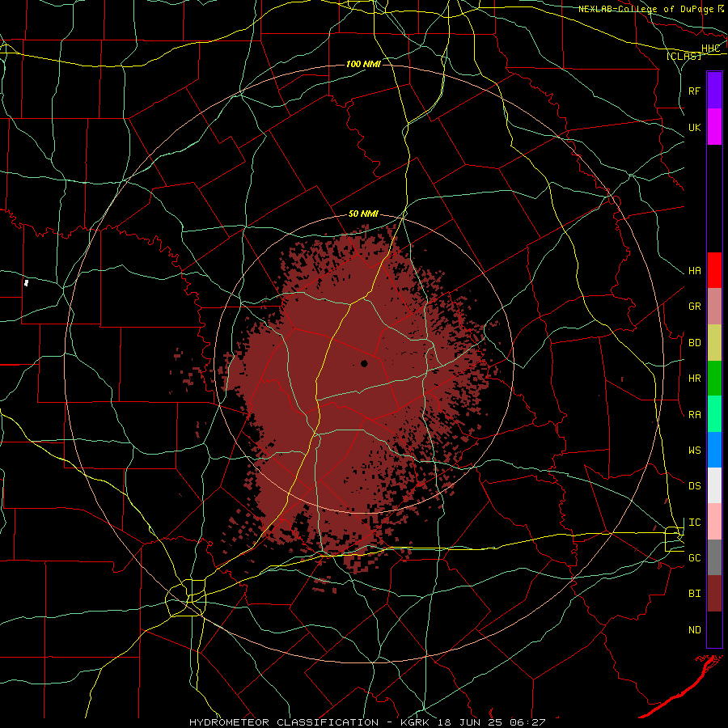The height and width of the screenshot is (728, 728).
Task: Click the RF purple legend swatch
Action: click(x=714, y=91)
